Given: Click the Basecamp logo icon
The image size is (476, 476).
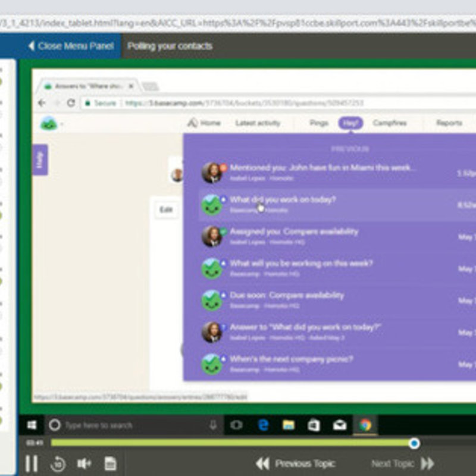Looking at the screenshot, I should click(x=48, y=123).
